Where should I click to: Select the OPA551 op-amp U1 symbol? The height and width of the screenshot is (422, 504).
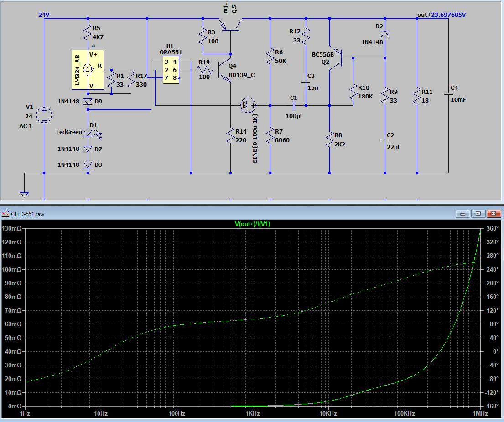(x=171, y=70)
